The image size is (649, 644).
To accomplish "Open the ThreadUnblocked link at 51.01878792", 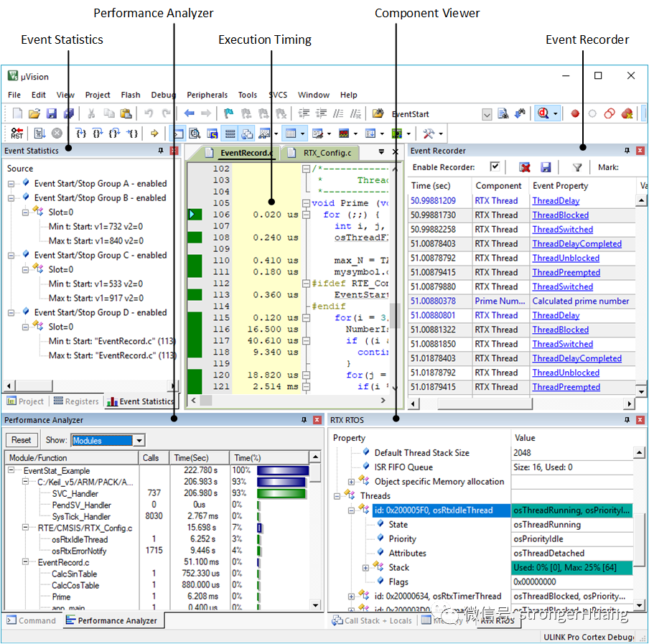I will point(566,373).
